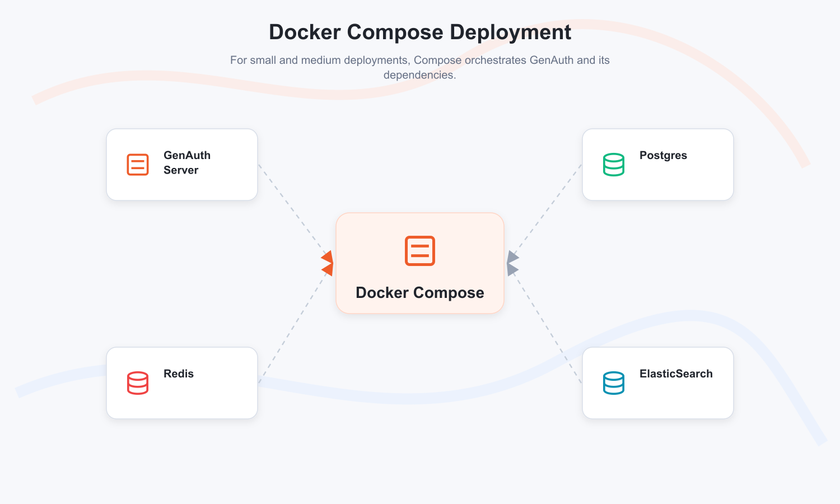840x504 pixels.
Task: Click the 'Postgres' label text
Action: 663,155
